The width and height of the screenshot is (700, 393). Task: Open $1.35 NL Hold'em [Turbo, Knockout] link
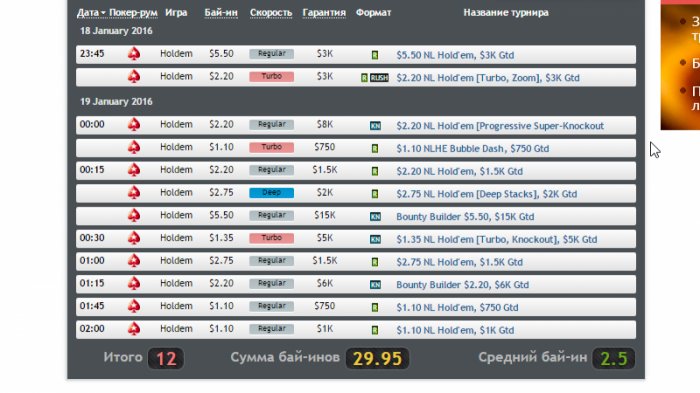point(496,239)
